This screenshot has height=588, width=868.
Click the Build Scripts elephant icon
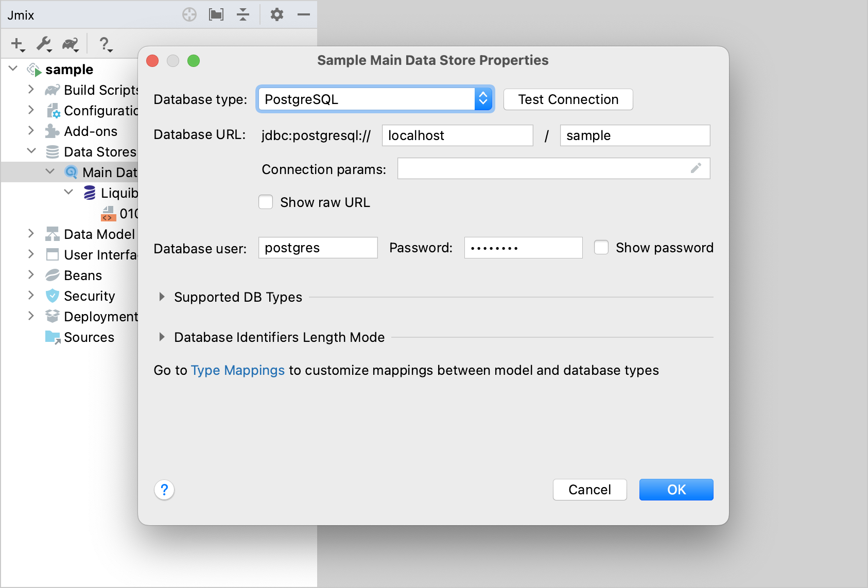pyautogui.click(x=52, y=90)
